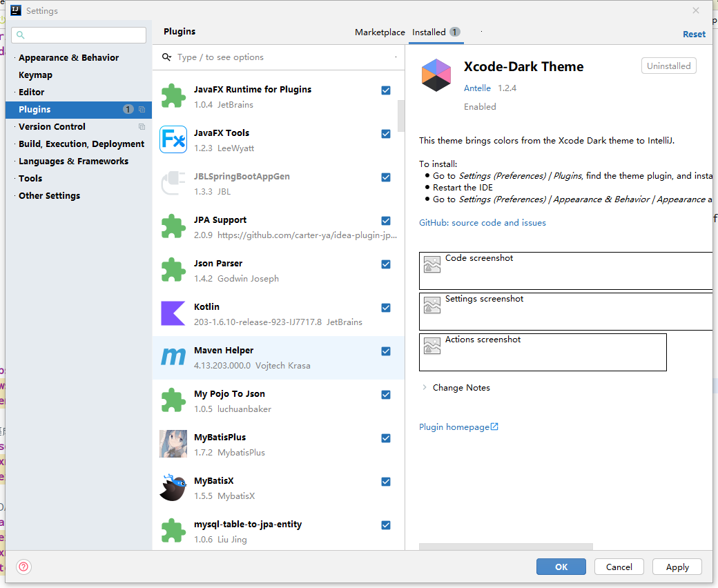Expand the Change Notes section
Viewport: 718px width, 588px height.
(x=425, y=388)
